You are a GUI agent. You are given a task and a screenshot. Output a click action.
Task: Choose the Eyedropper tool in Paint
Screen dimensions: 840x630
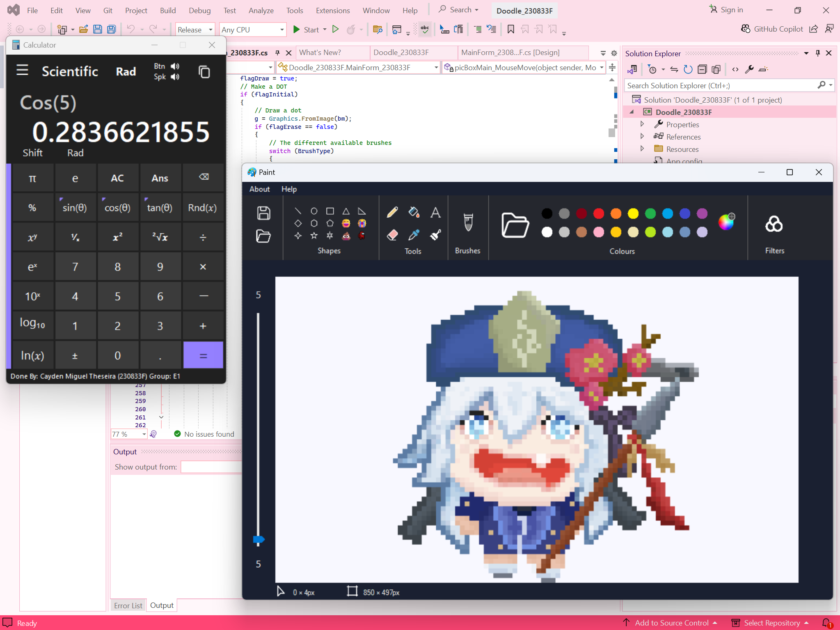point(414,235)
